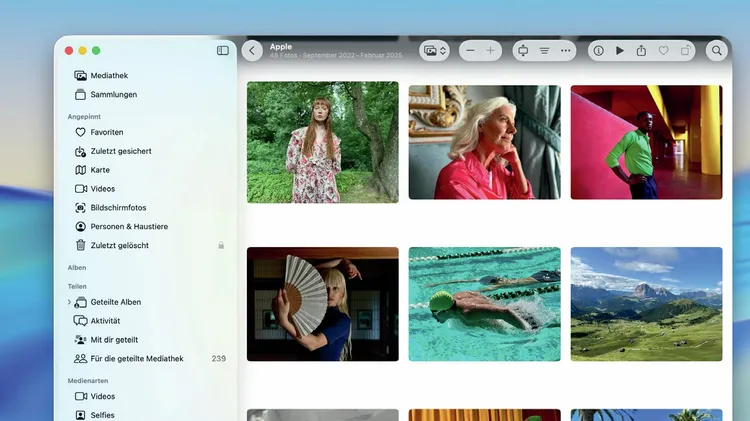Screen dimensions: 750x421
Task: Click the rotate icon in toolbar
Action: pos(686,50)
